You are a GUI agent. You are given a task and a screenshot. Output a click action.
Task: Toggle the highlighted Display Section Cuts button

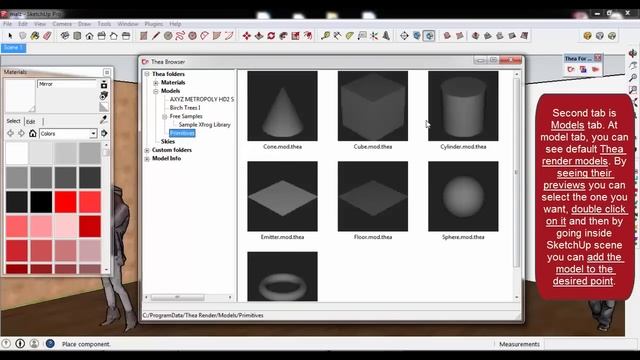[429, 36]
